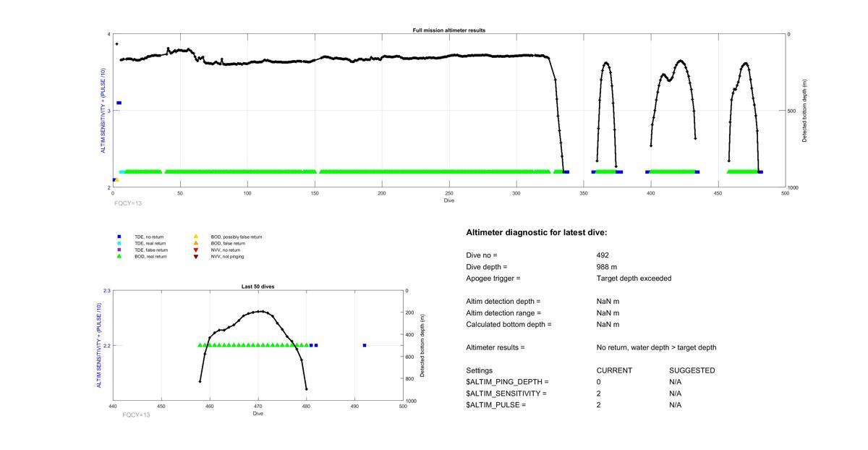Click the '$ALTIM_PULSE =' setting label
The height and width of the screenshot is (450, 868).
[x=496, y=405]
